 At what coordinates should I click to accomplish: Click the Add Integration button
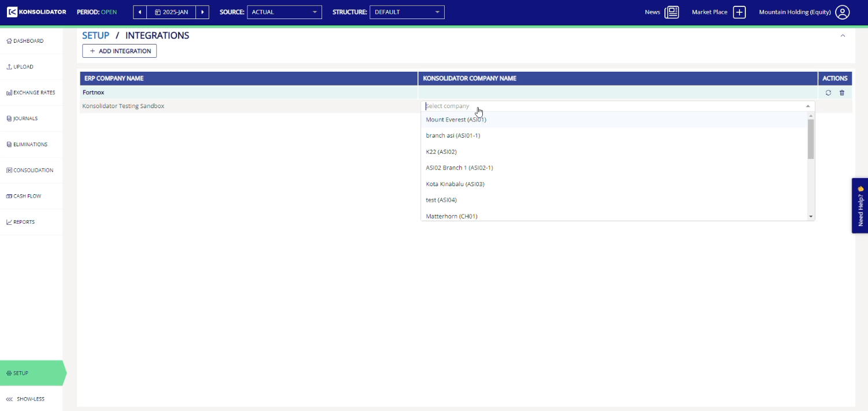click(120, 51)
